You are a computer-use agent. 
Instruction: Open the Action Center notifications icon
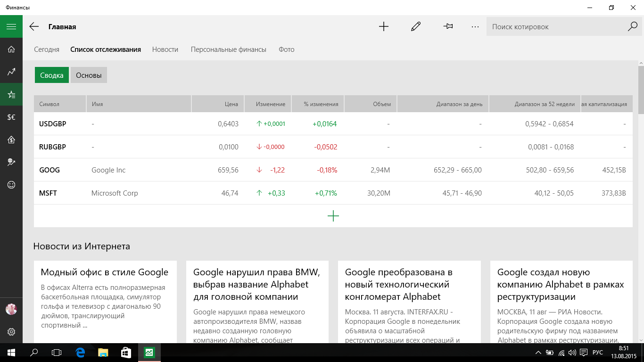[x=584, y=353]
